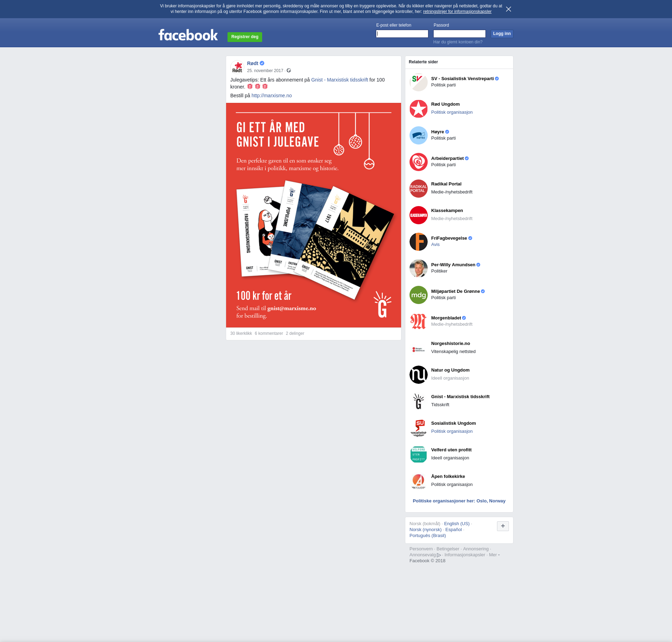The width and height of the screenshot is (672, 642).
Task: Open Har du glemt kontoen din link
Action: (x=458, y=42)
